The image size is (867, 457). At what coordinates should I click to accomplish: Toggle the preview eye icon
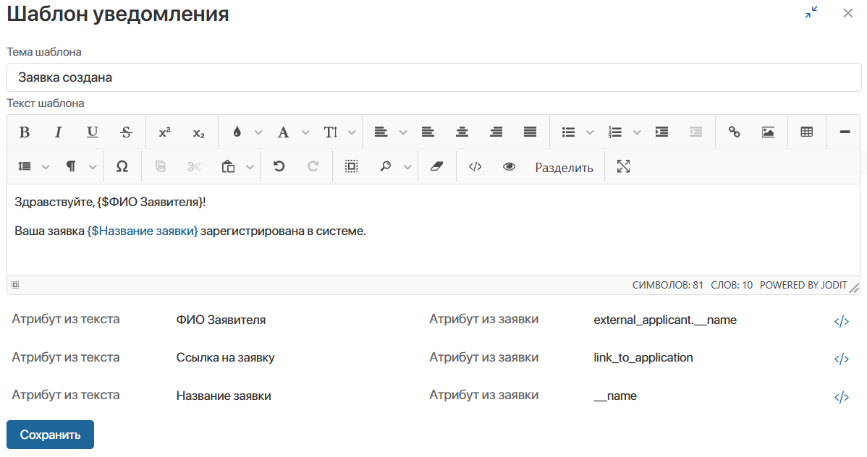coord(509,167)
